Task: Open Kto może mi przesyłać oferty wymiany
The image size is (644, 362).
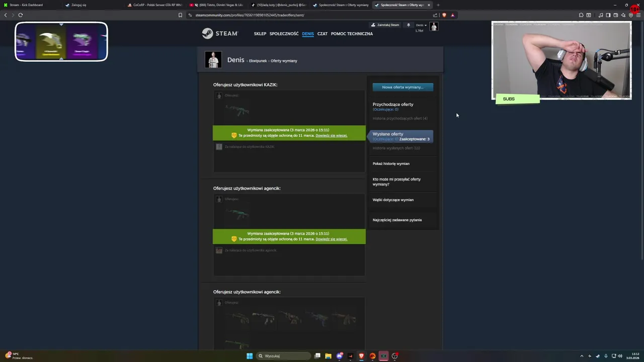Action: coord(396,182)
